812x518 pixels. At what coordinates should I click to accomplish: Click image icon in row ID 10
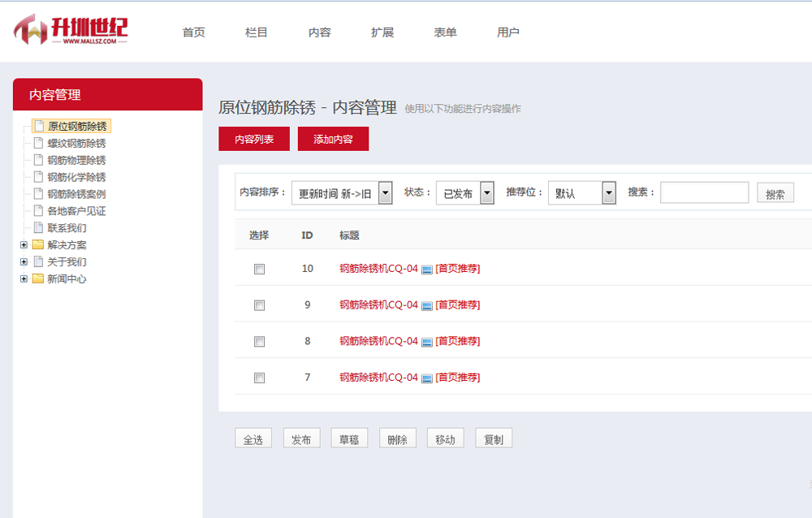(427, 270)
